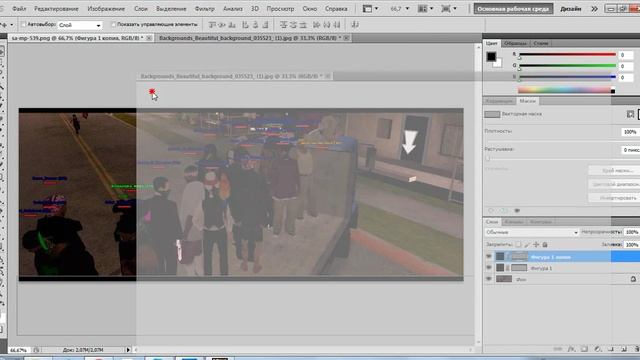Viewport: 640px width, 360px height.
Task: Switch to the Стили panel tab
Action: (x=541, y=43)
